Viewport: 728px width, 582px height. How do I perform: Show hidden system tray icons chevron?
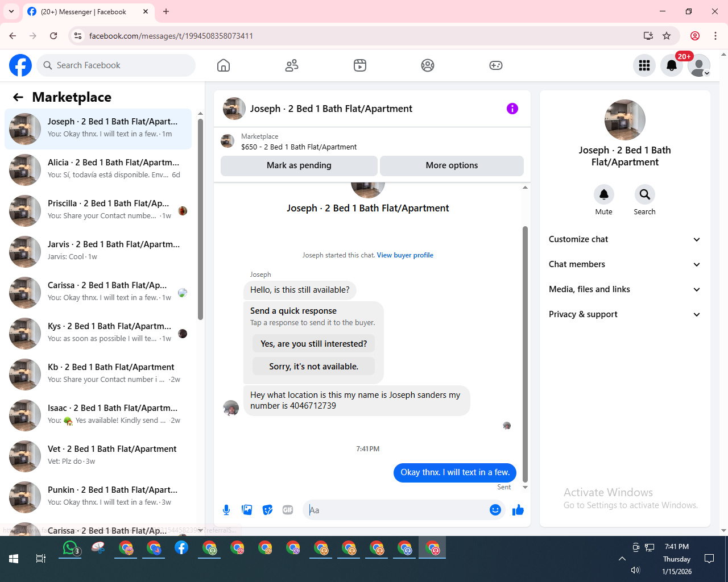(x=622, y=559)
